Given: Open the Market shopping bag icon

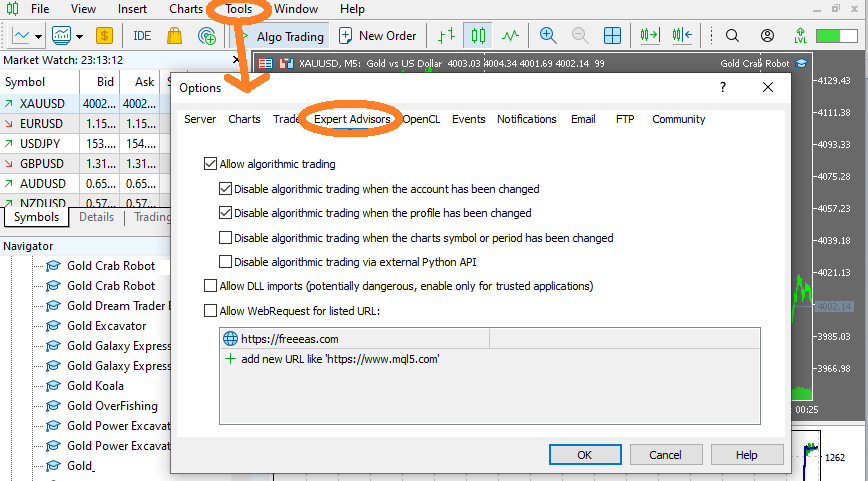Looking at the screenshot, I should point(174,36).
